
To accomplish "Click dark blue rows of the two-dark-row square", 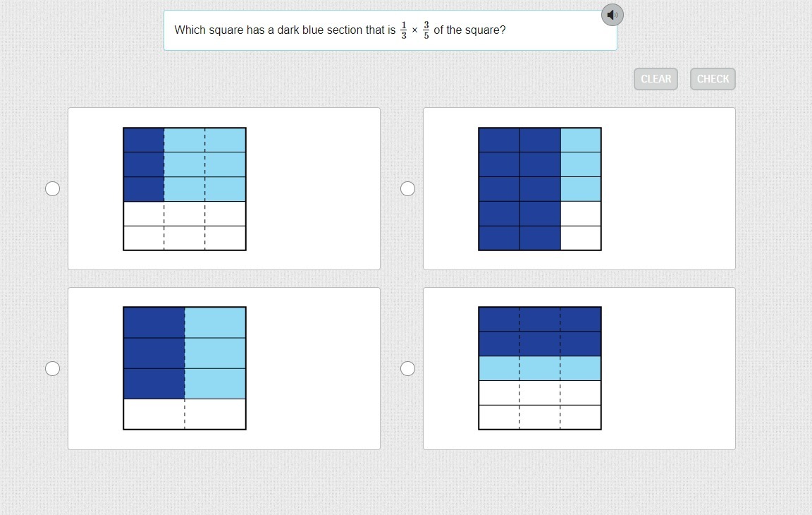I will tap(540, 332).
